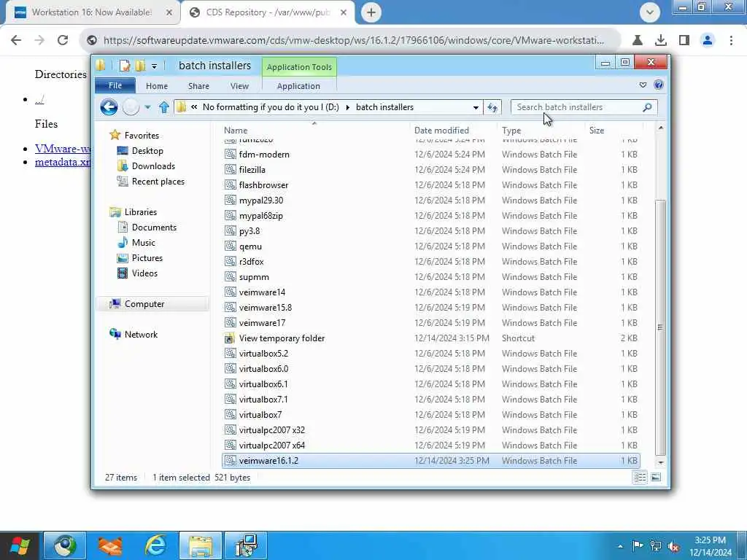Select Downloads in Favorites
747x560 pixels.
point(153,166)
